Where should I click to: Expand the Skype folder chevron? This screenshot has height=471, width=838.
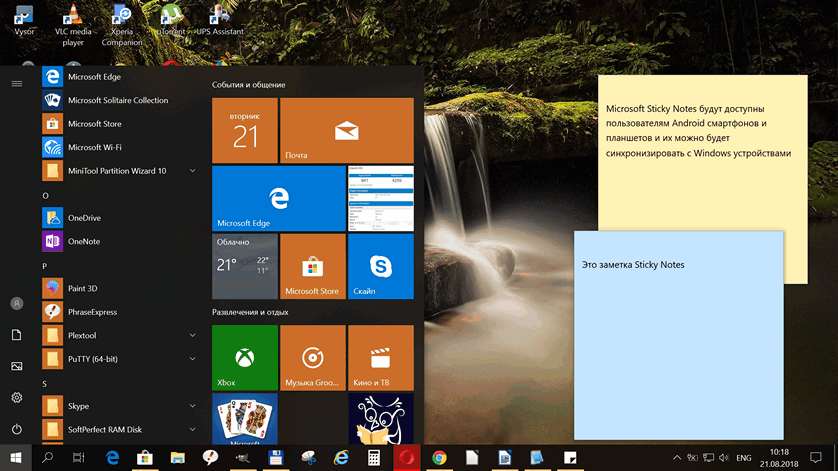pyautogui.click(x=192, y=406)
